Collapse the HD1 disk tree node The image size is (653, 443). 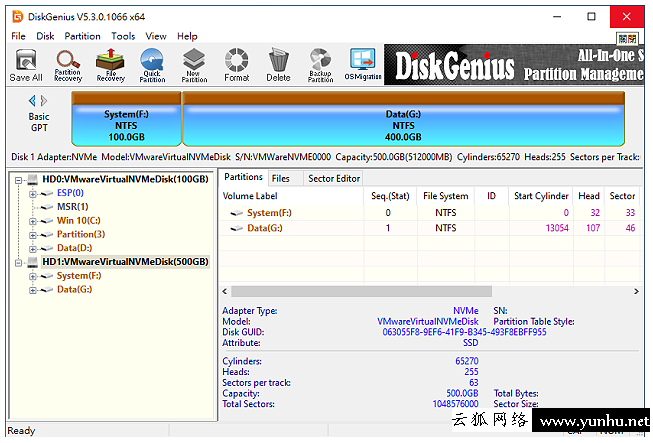[x=18, y=263]
